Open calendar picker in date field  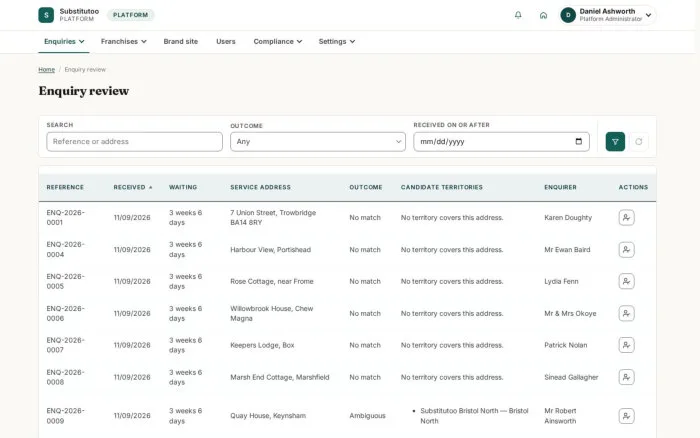pyautogui.click(x=579, y=142)
